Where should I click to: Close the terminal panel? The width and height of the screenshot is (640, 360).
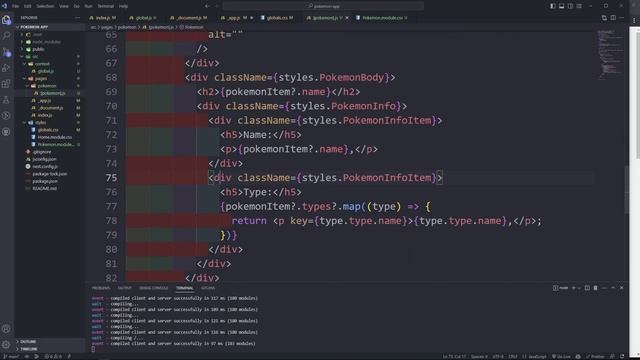tap(622, 288)
